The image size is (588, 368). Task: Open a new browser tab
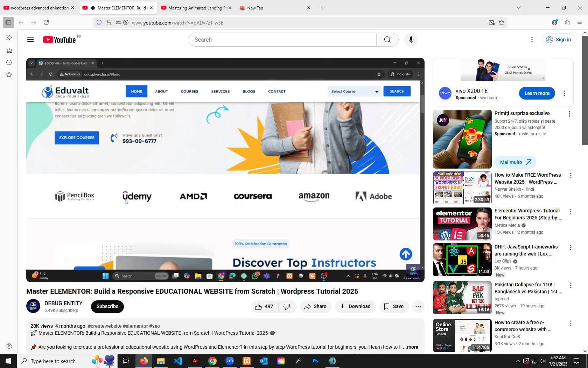[322, 8]
